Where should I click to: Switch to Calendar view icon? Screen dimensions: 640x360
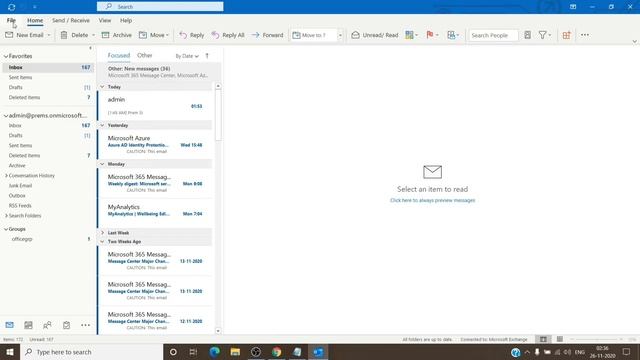(28, 325)
